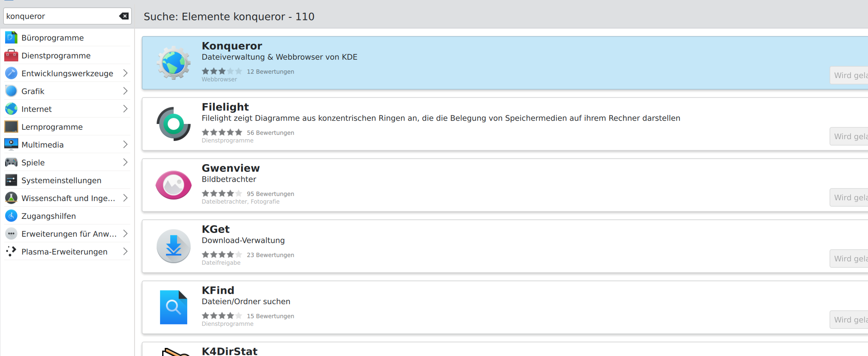This screenshot has width=868, height=356.
Task: Click 'Download-Verwaltung' description
Action: click(x=243, y=240)
